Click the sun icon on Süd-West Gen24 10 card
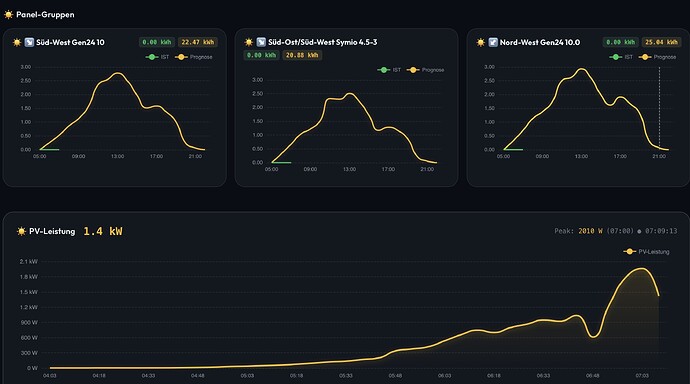The height and width of the screenshot is (384, 690). [17, 43]
